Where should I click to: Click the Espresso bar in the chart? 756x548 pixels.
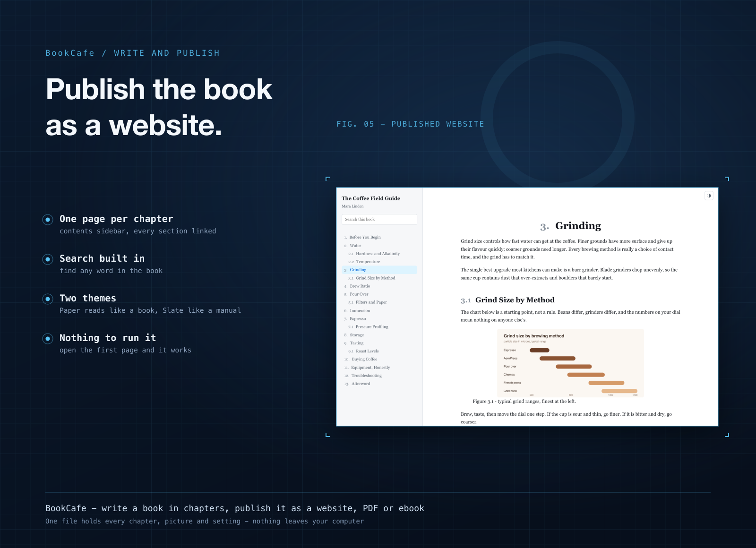(540, 350)
